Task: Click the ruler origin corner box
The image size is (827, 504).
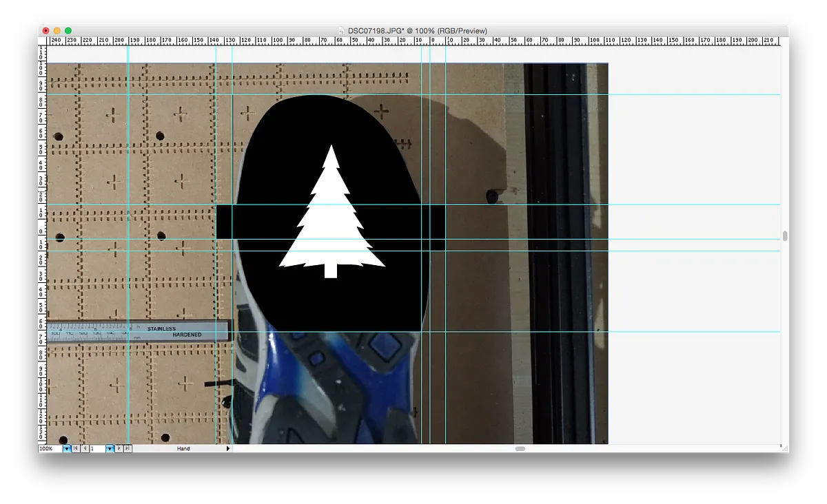Action: [41, 41]
